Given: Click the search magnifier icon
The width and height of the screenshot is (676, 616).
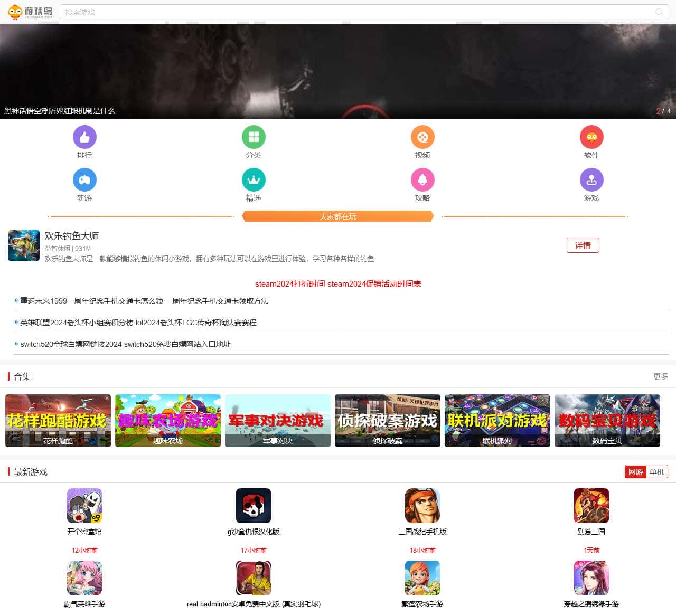Looking at the screenshot, I should coord(659,12).
